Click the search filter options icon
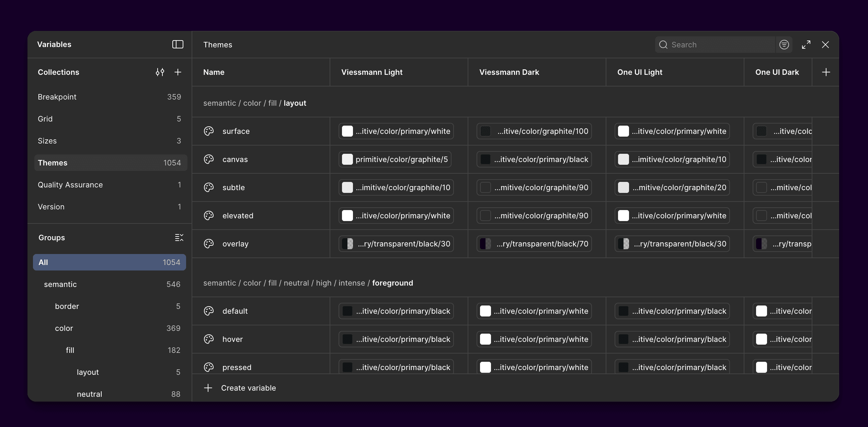This screenshot has height=427, width=868. pos(784,45)
